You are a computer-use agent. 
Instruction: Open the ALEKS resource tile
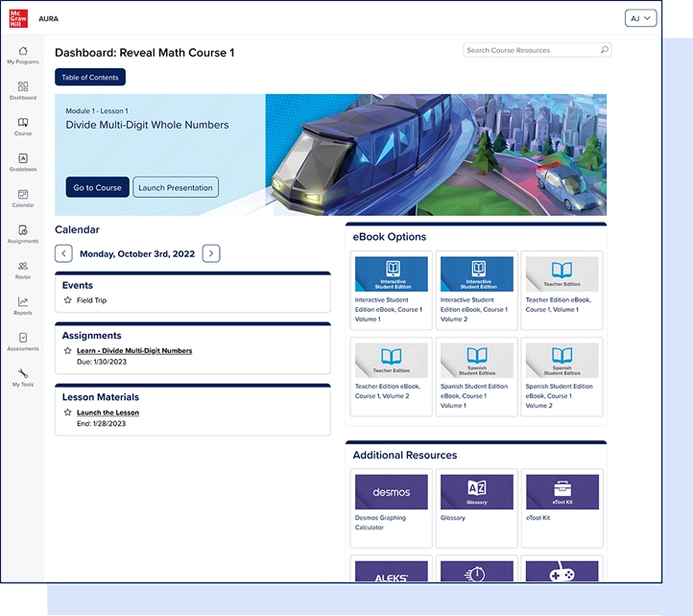pyautogui.click(x=392, y=571)
